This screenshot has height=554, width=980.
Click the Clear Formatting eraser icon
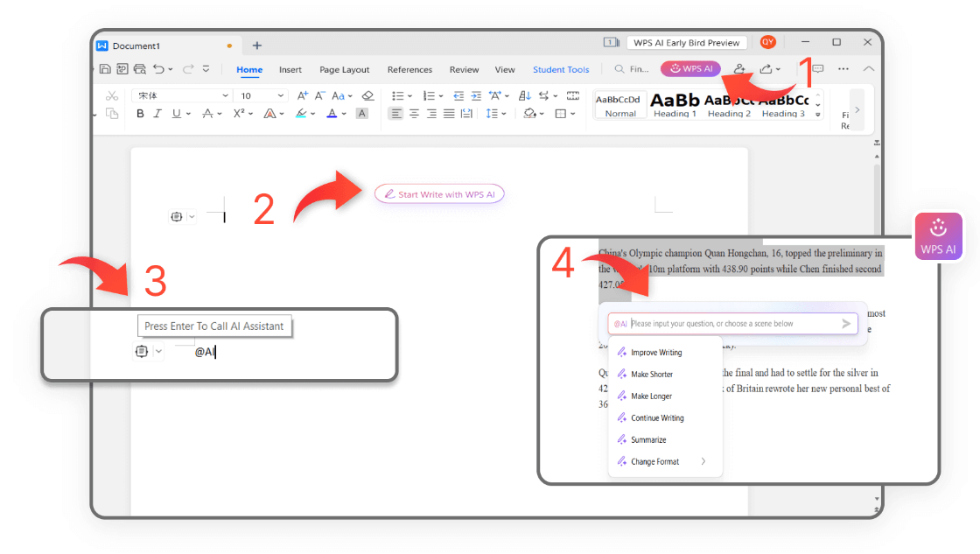(368, 95)
